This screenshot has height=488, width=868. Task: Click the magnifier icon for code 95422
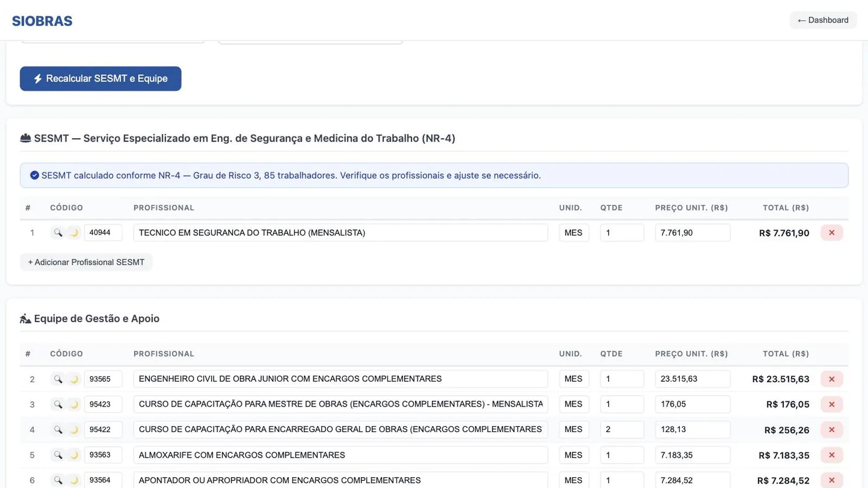coord(58,429)
